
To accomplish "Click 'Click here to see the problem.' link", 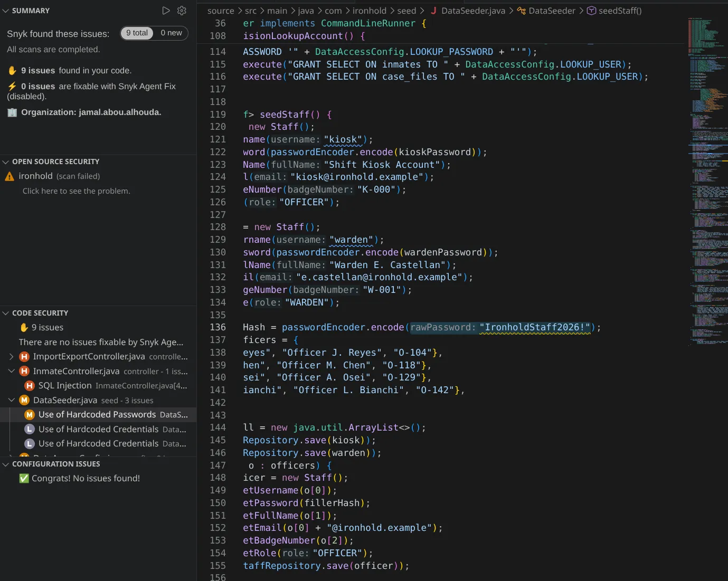I will 76,191.
